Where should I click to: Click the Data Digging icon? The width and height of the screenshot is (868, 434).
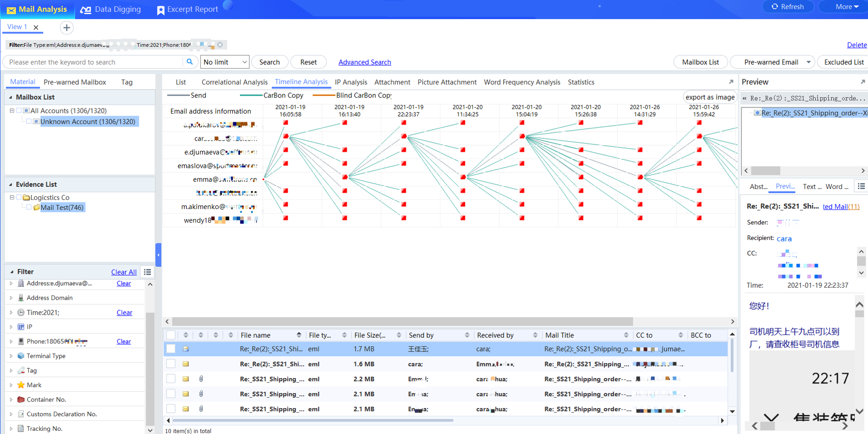click(86, 10)
